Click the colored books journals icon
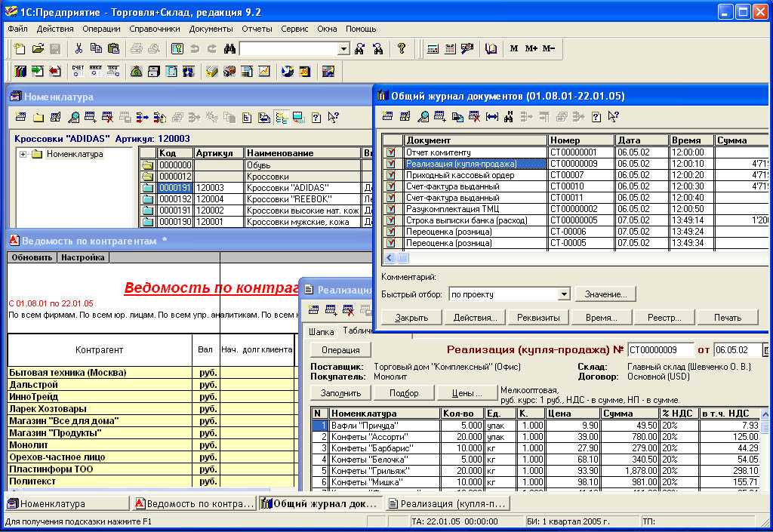The height and width of the screenshot is (532, 773). [20, 72]
